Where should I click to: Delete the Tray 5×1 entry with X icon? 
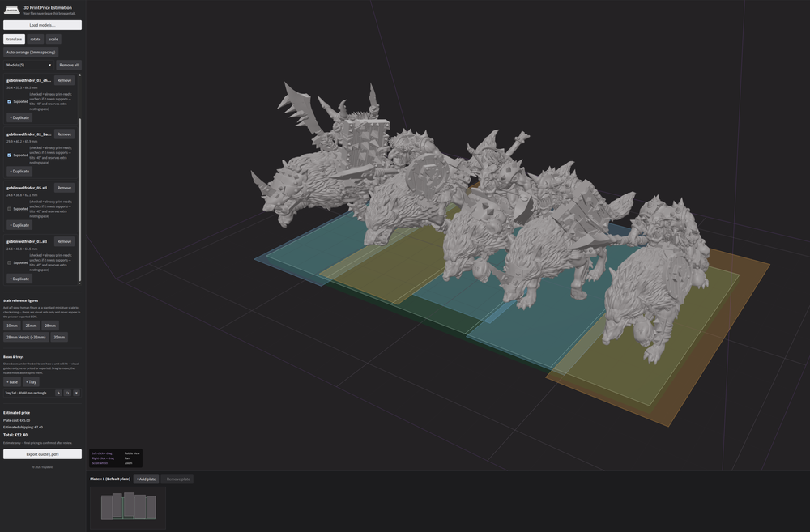coord(76,393)
